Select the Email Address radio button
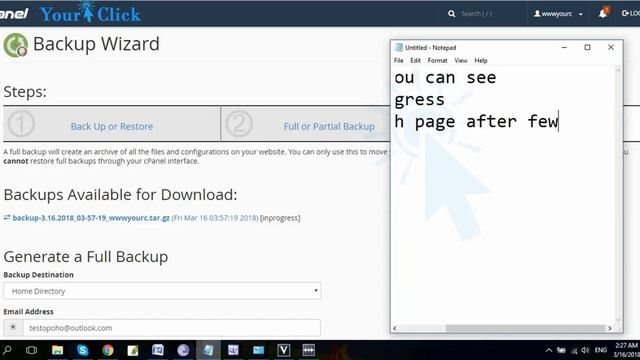The image size is (640, 360). pyautogui.click(x=13, y=327)
